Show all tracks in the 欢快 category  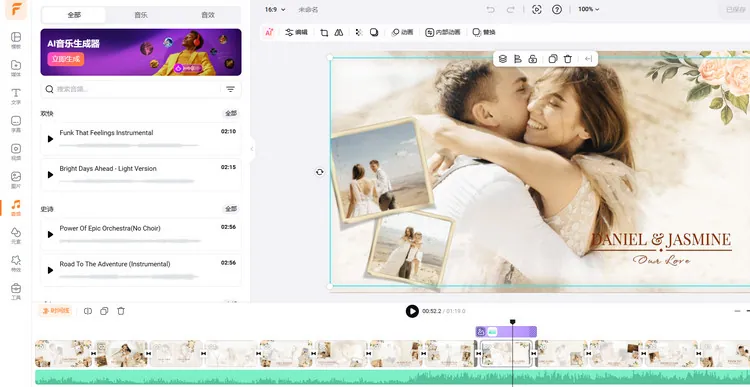[x=231, y=113]
